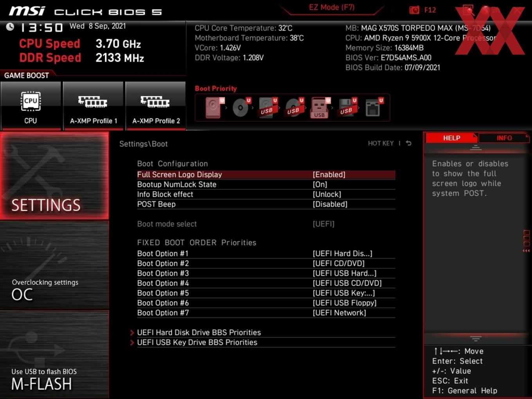Select the POST Beep label
This screenshot has height=399, width=532.
point(156,204)
